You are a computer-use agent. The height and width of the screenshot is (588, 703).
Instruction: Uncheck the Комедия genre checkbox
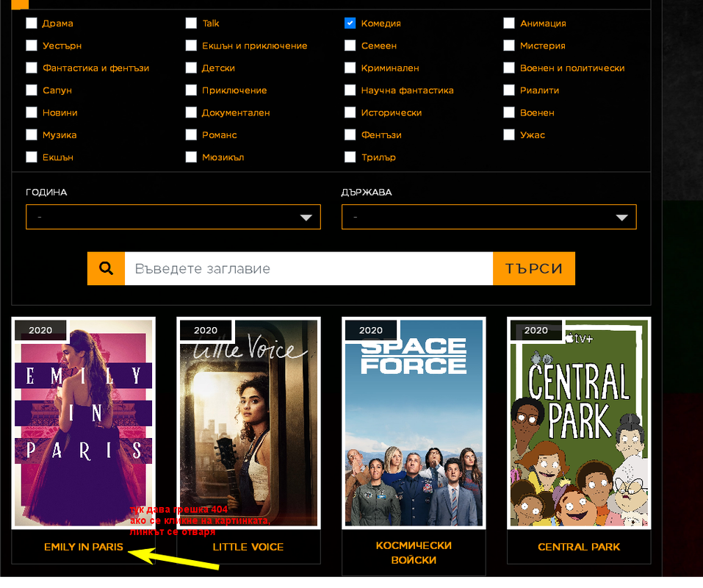tap(350, 23)
